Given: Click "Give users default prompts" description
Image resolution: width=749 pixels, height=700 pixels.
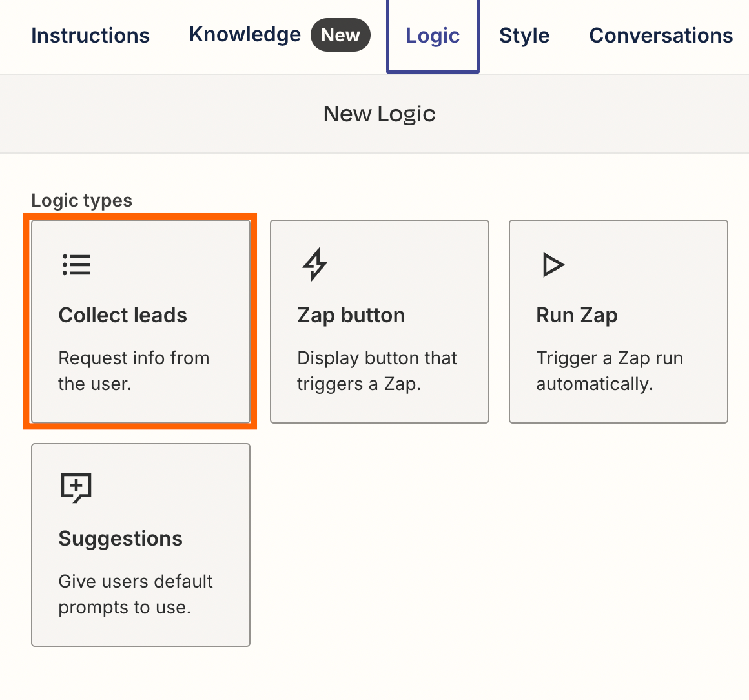Looking at the screenshot, I should point(136,594).
